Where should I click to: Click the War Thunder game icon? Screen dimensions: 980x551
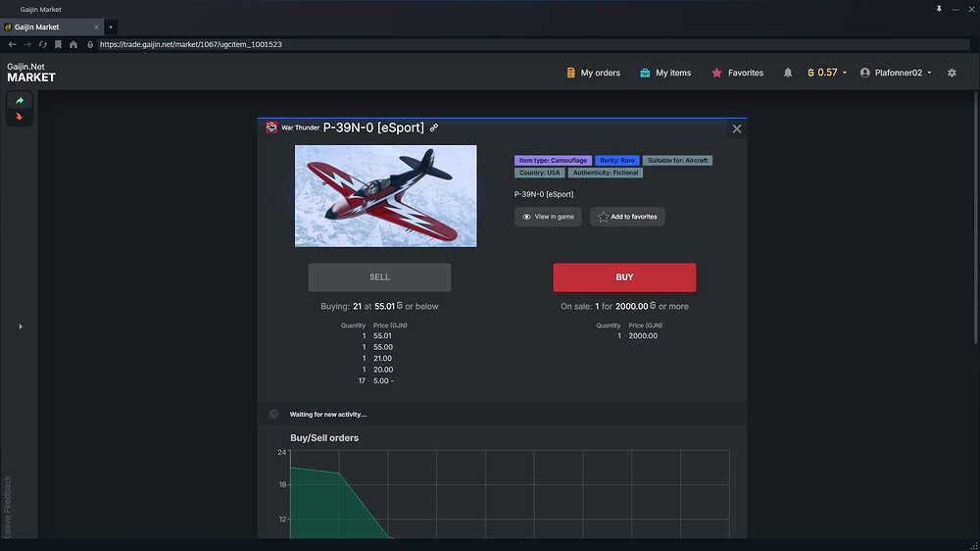[271, 127]
